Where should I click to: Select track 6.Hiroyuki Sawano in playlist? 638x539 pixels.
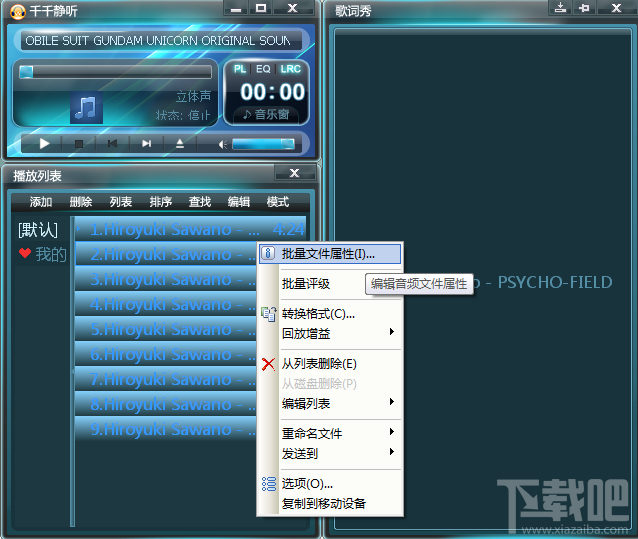coord(166,354)
